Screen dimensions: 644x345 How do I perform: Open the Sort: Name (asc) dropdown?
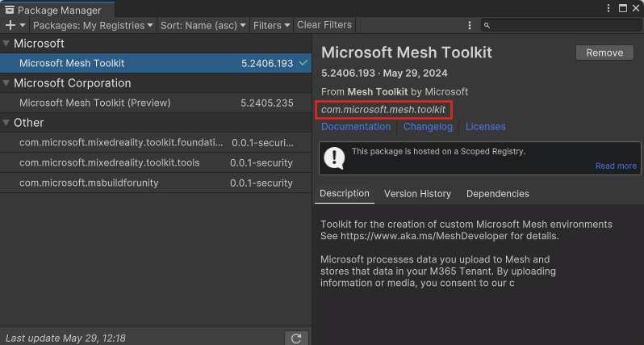pyautogui.click(x=203, y=25)
